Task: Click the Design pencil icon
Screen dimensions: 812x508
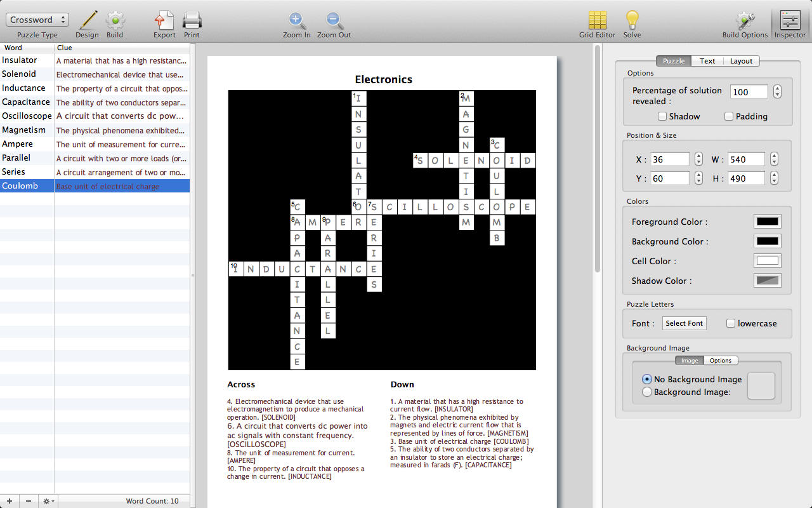Action: pos(87,20)
